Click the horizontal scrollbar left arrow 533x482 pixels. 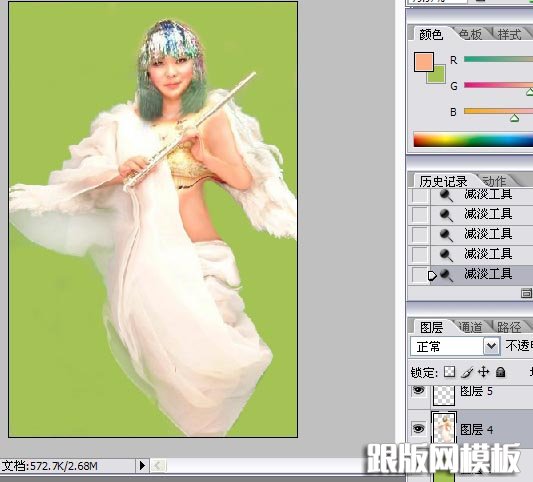point(158,465)
